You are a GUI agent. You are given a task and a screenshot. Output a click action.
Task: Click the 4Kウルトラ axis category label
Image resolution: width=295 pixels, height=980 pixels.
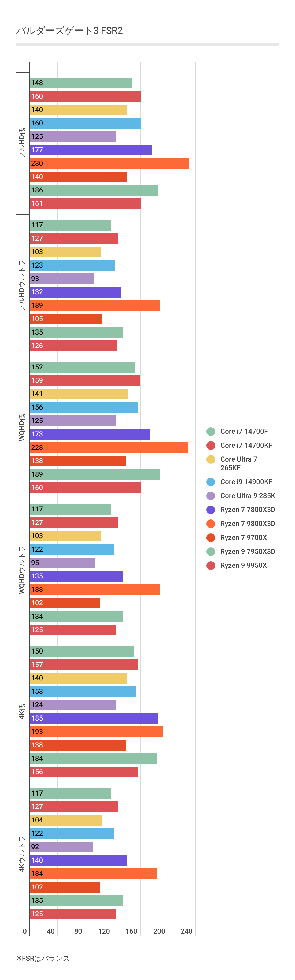[x=22, y=854]
